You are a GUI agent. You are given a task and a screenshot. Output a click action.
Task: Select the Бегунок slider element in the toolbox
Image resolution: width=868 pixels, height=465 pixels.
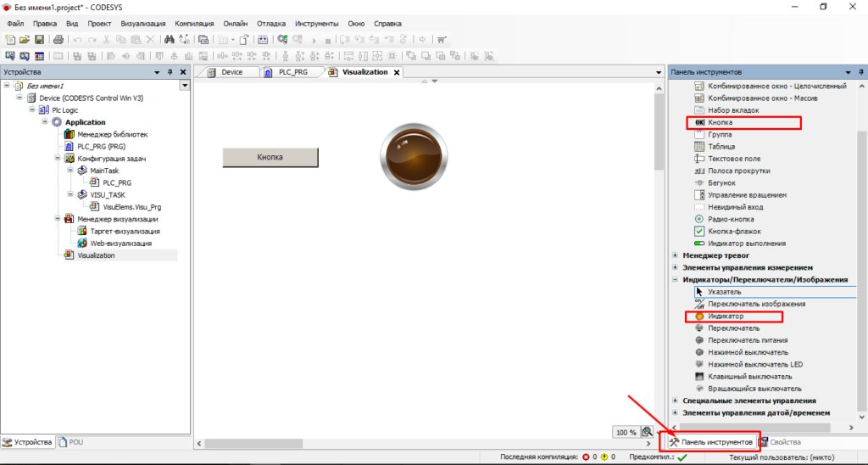[722, 182]
